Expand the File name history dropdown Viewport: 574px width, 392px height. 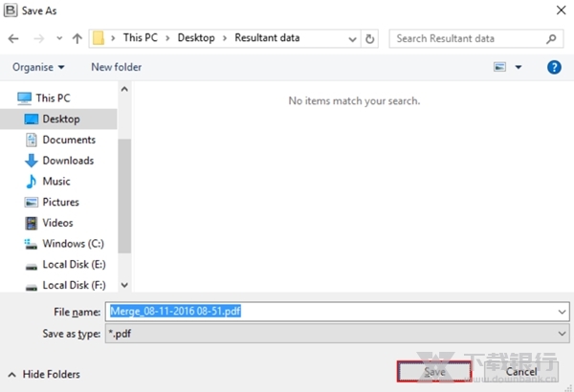pyautogui.click(x=560, y=311)
